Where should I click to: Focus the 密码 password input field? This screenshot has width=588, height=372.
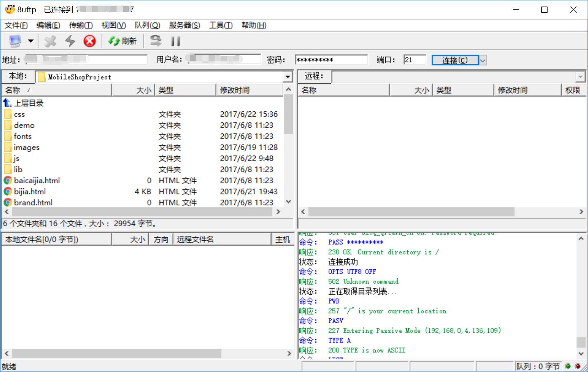331,60
